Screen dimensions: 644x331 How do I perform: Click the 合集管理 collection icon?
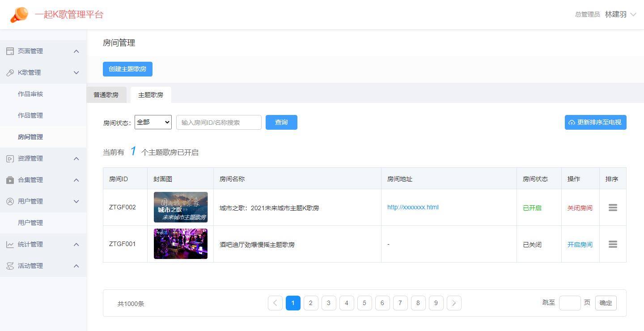10,180
